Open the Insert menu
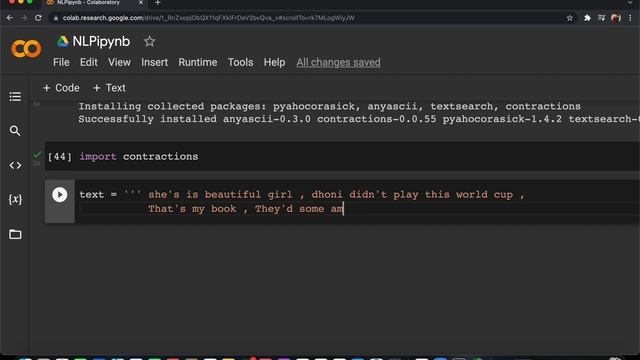 click(x=154, y=62)
